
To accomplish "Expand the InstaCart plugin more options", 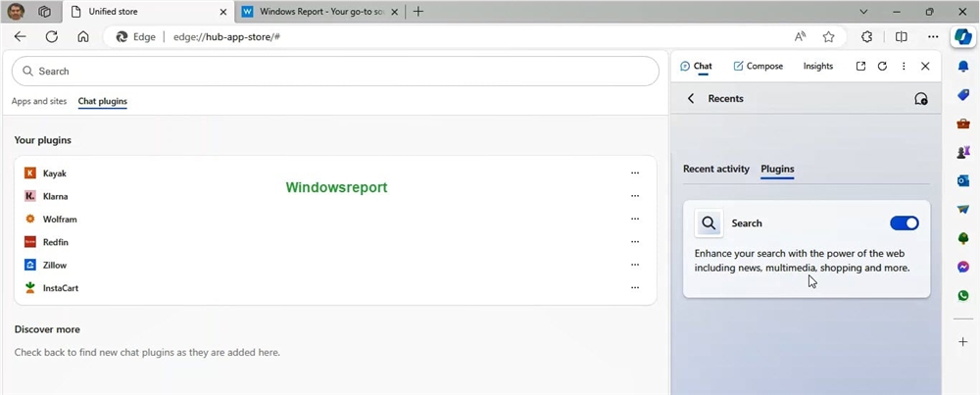I will pyautogui.click(x=635, y=288).
